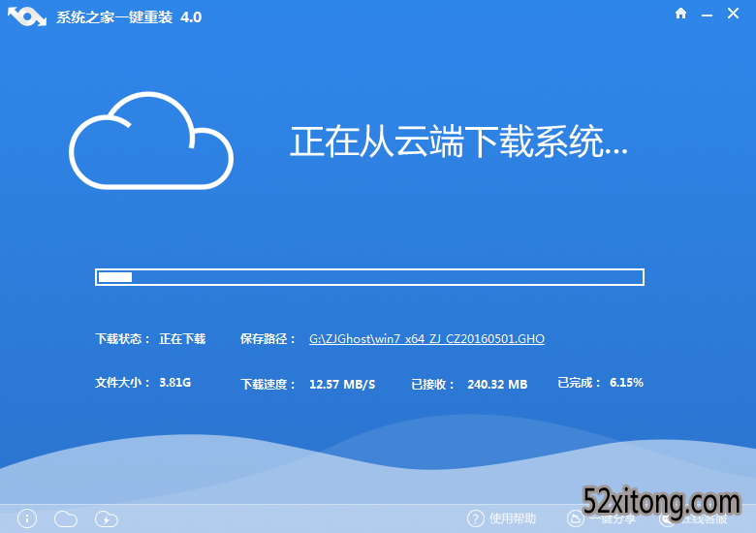Click the 文件大小 label
Screen dimensions: 756x533
[x=122, y=383]
